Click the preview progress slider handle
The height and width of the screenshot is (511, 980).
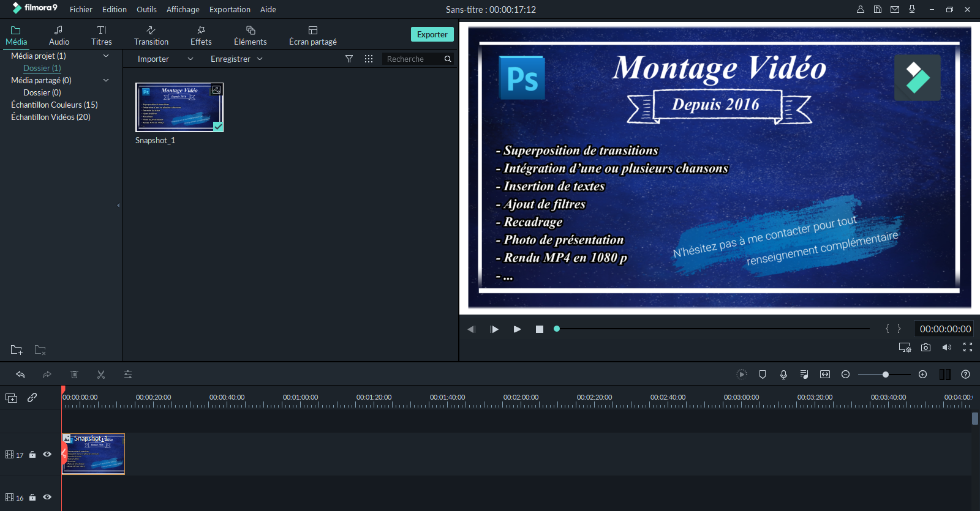click(557, 329)
